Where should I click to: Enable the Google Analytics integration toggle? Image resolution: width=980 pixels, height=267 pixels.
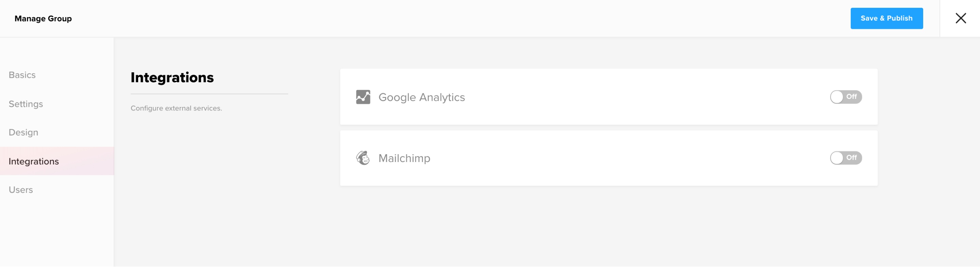coord(846,97)
